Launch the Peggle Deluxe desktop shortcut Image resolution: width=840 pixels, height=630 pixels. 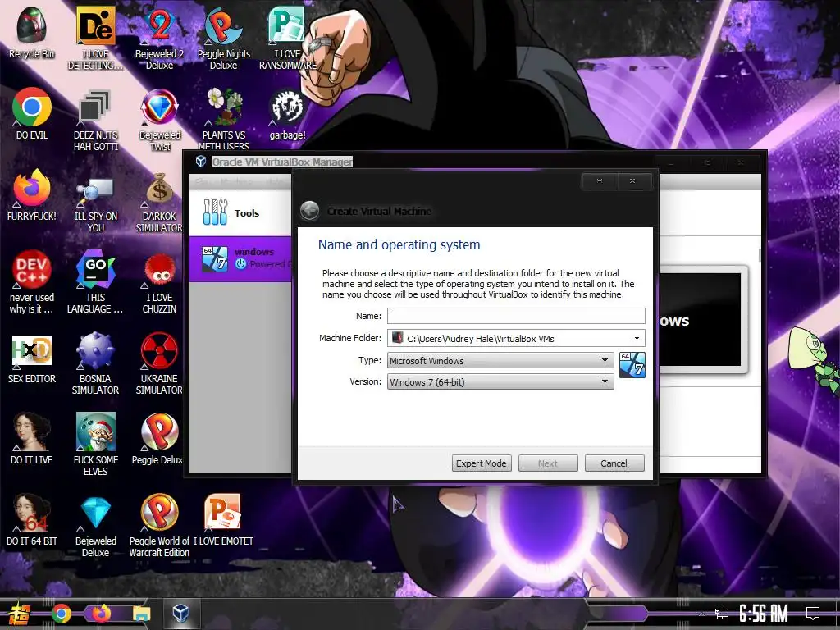(158, 440)
